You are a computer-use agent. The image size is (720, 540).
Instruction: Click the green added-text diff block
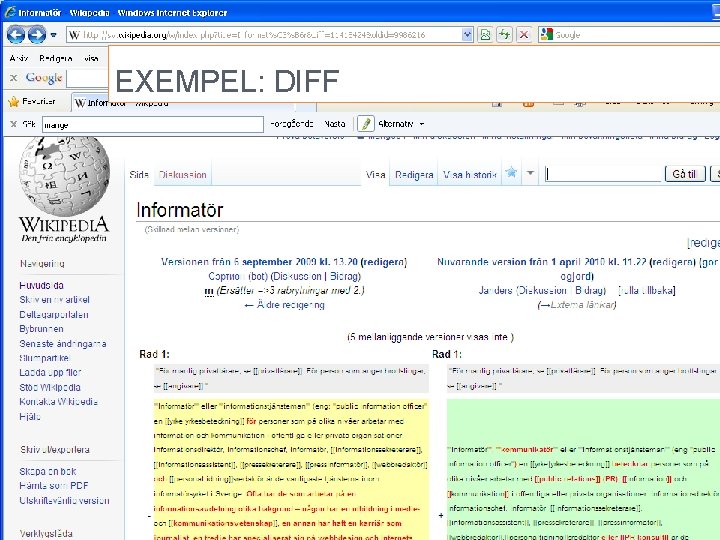tap(583, 469)
